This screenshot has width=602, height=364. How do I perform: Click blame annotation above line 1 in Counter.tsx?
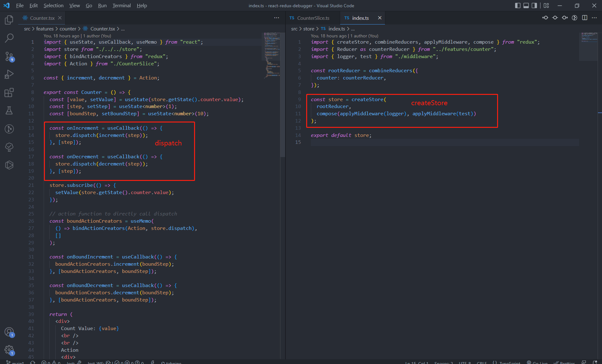click(77, 36)
